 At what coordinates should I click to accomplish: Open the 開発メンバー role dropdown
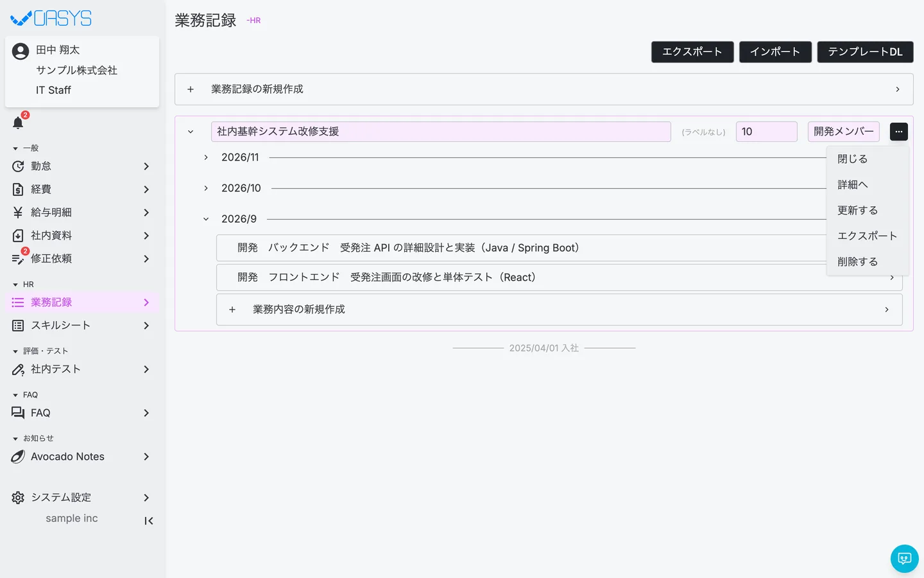(x=844, y=132)
